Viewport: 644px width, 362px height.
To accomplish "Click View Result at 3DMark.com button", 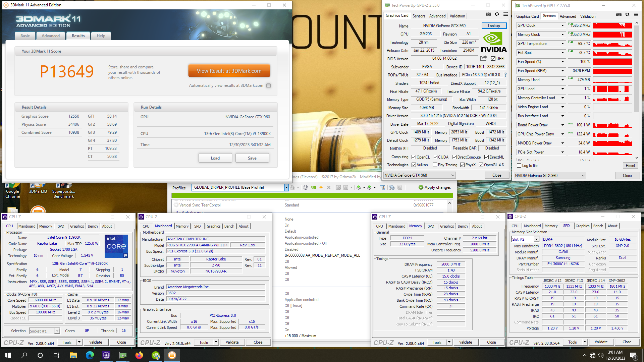I will pos(229,71).
